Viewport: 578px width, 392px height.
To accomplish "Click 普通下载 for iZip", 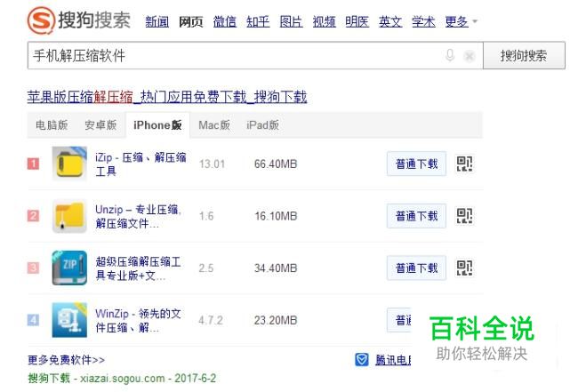I will tap(416, 164).
